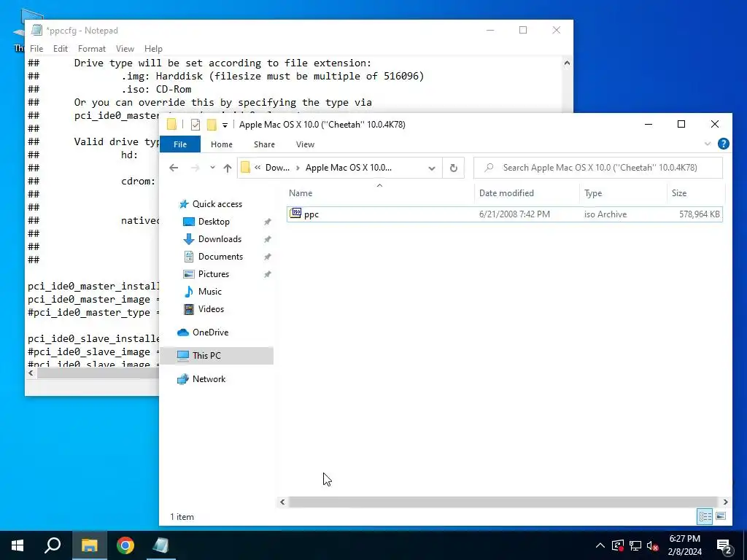Open the Music folder in sidebar
Screen dimensions: 747x560
pyautogui.click(x=209, y=292)
